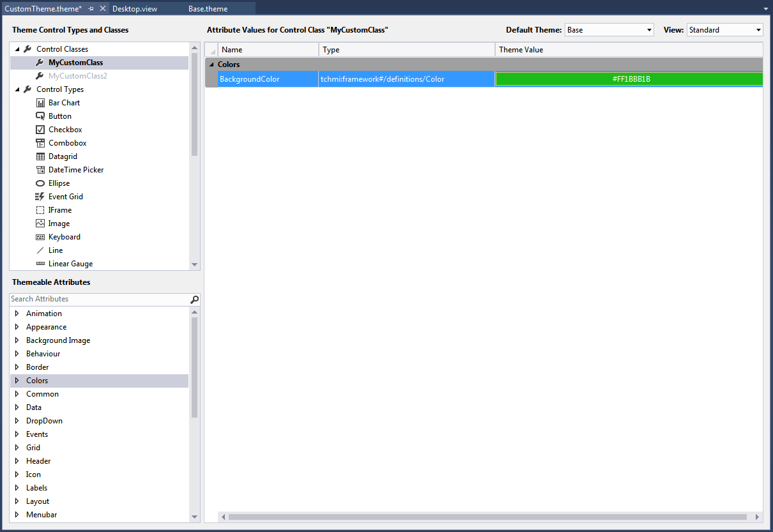The width and height of the screenshot is (773, 532).
Task: Click the Button control type icon
Action: pyautogui.click(x=40, y=116)
